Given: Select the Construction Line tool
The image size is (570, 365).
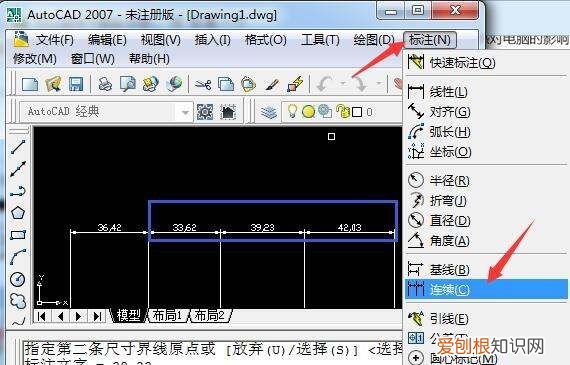Looking at the screenshot, I should (18, 169).
